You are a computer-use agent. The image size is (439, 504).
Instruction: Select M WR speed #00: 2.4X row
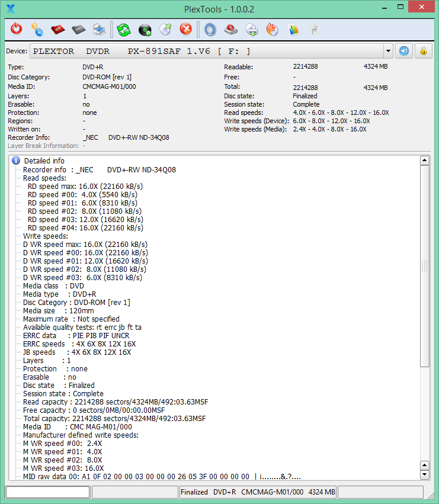click(x=63, y=443)
